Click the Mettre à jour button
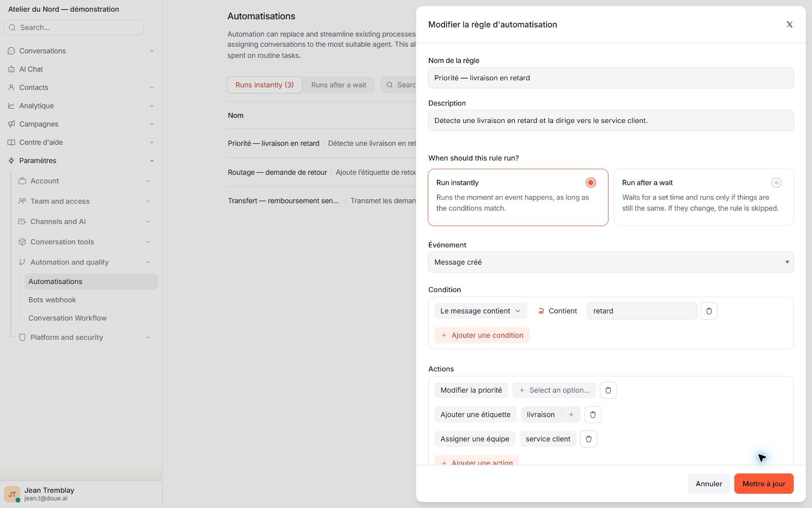812x508 pixels. point(764,484)
